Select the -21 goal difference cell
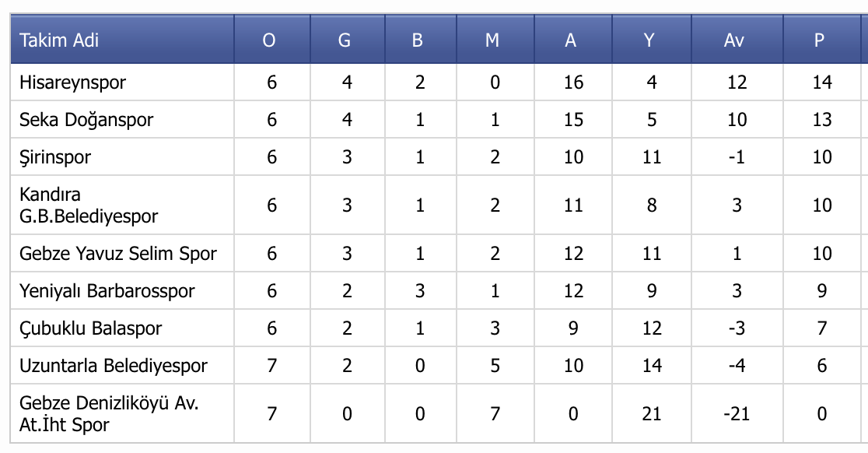This screenshot has width=868, height=453. click(735, 414)
